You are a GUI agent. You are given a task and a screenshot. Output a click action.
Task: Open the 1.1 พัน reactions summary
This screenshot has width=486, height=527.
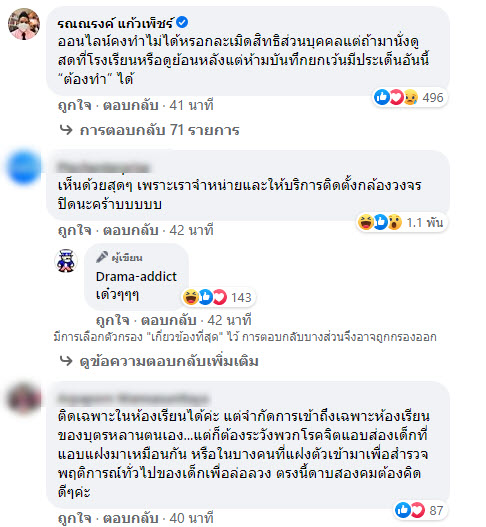[401, 222]
